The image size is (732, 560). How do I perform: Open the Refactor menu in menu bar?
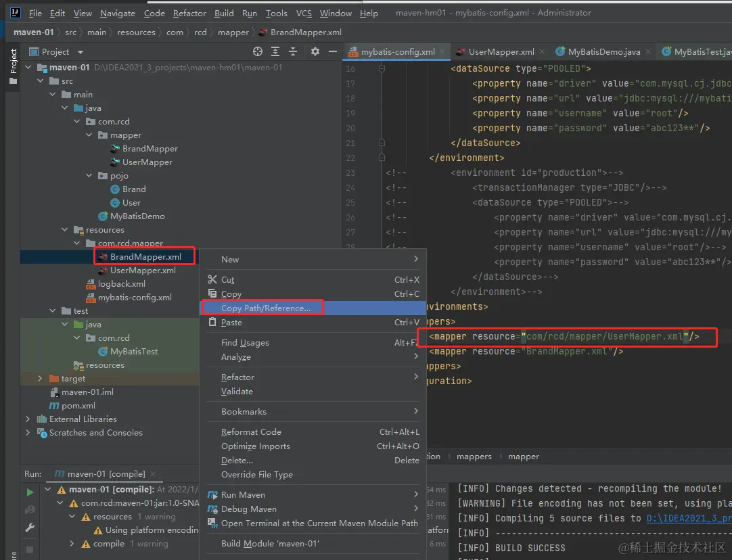coord(189,13)
